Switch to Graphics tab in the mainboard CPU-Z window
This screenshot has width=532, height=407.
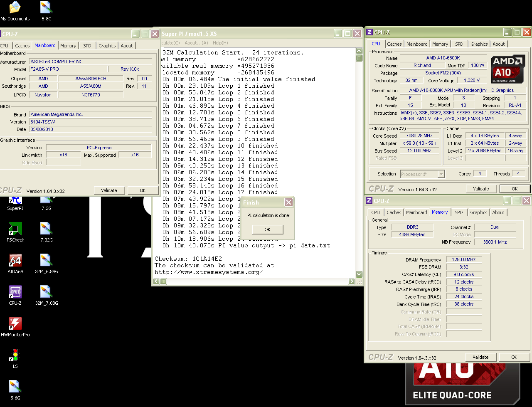click(x=107, y=46)
